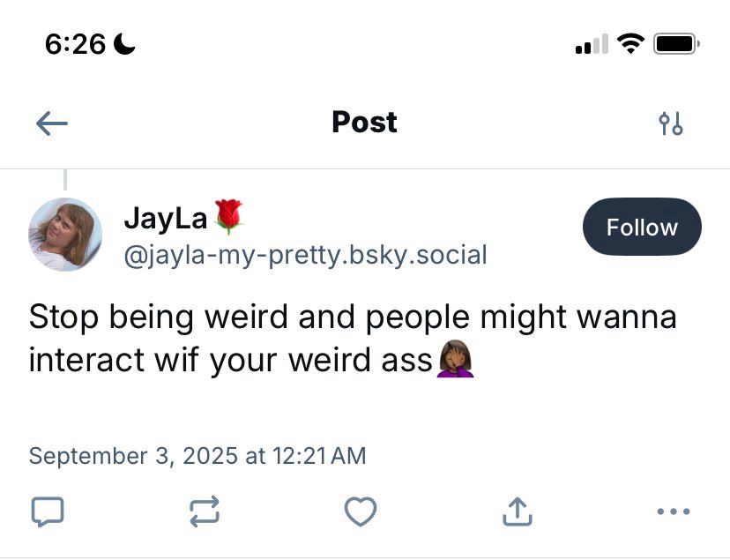
Task: Open the share sheet with the upload icon
Action: [x=518, y=511]
